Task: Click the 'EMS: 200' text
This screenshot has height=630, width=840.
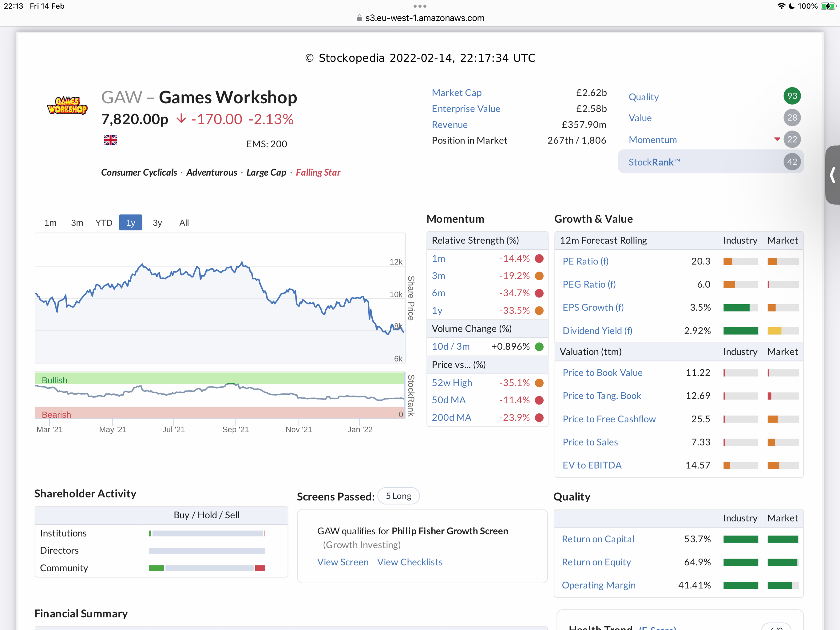Action: coord(267,144)
